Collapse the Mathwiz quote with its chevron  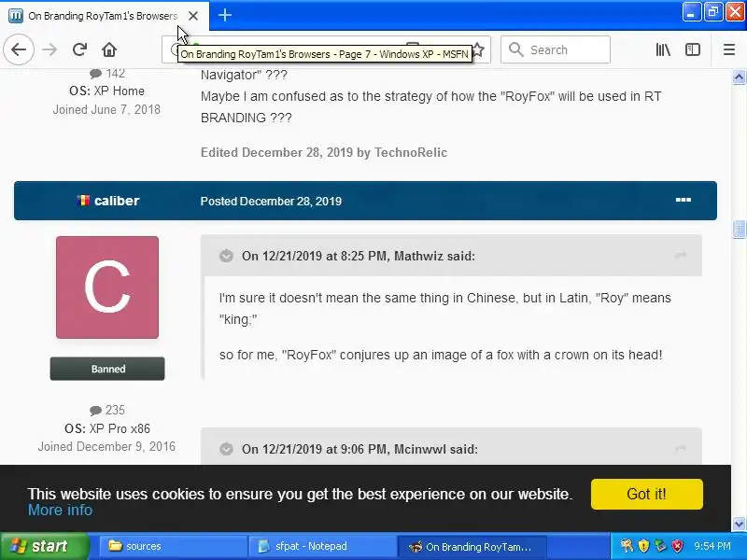[226, 256]
